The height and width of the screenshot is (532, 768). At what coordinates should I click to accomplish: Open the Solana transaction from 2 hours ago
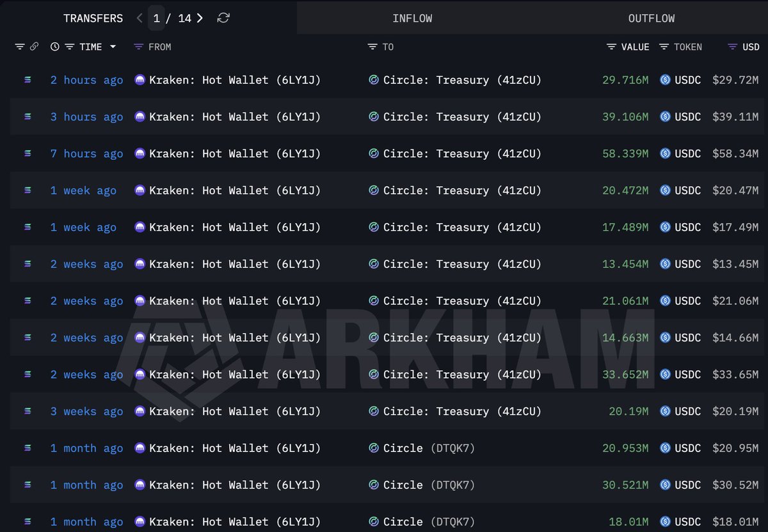28,80
